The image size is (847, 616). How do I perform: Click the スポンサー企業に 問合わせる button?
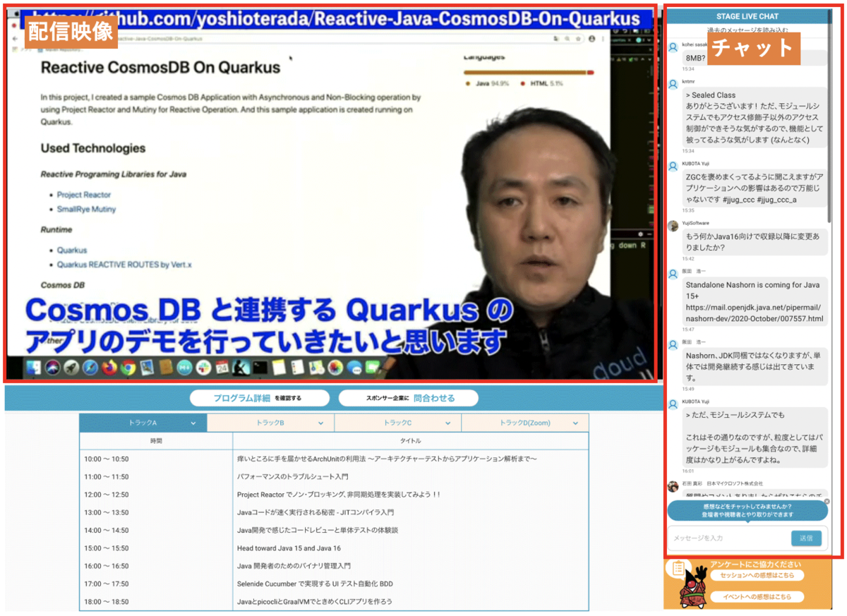coord(408,398)
